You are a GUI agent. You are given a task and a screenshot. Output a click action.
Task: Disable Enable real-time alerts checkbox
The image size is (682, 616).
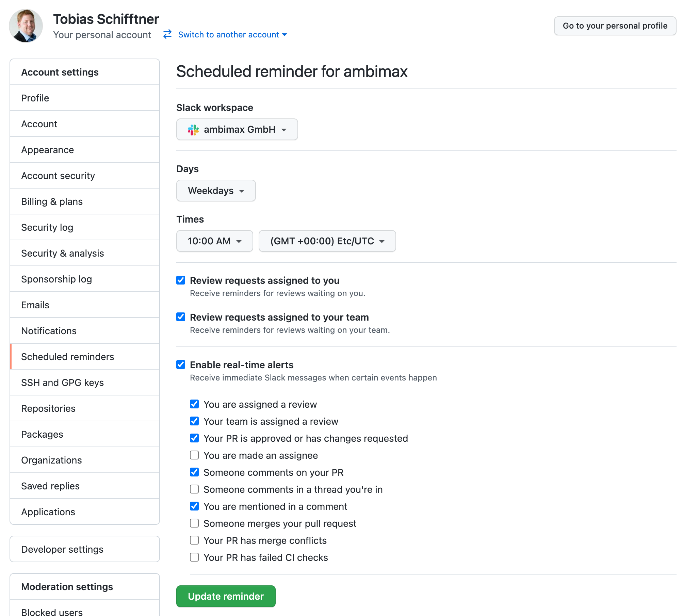tap(181, 364)
